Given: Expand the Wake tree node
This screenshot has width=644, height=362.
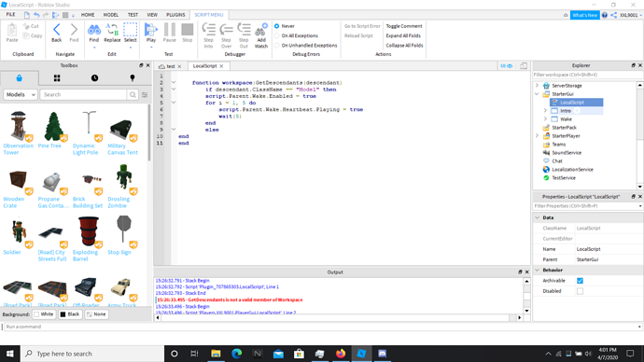Looking at the screenshot, I should coord(545,119).
